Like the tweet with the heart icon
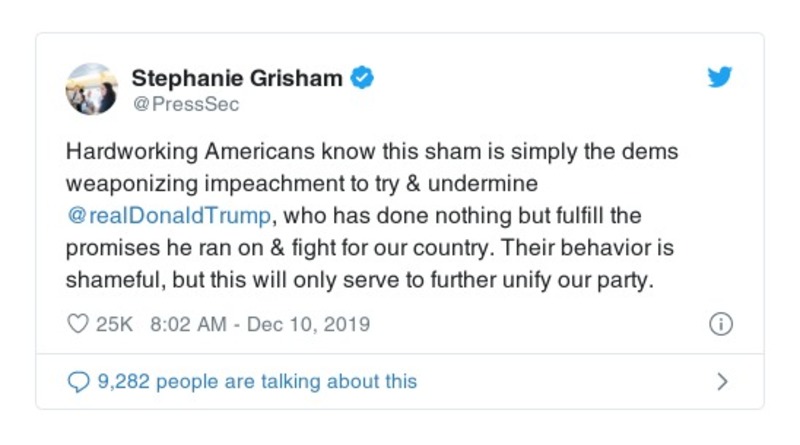The width and height of the screenshot is (800, 445). (x=77, y=325)
